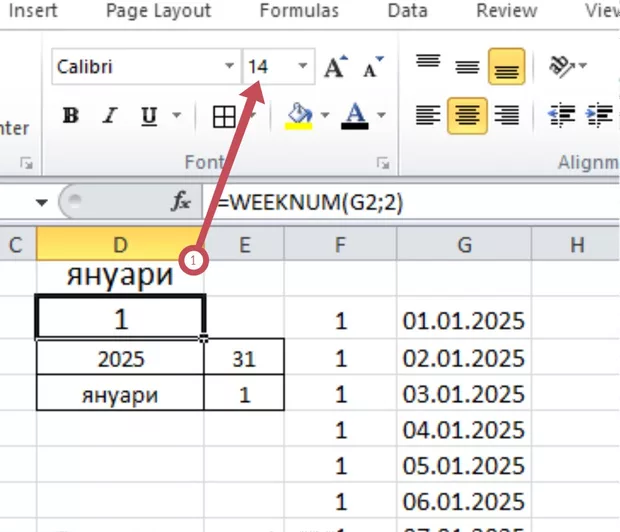This screenshot has width=620, height=532.
Task: Open Font dialog launcher
Action: [382, 163]
